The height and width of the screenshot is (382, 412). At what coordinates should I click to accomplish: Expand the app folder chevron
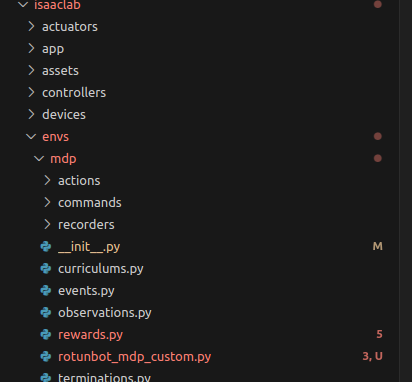[x=31, y=48]
